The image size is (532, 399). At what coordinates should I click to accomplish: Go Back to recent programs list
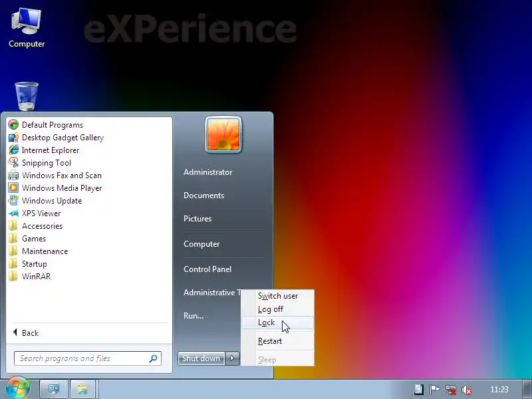coord(25,333)
